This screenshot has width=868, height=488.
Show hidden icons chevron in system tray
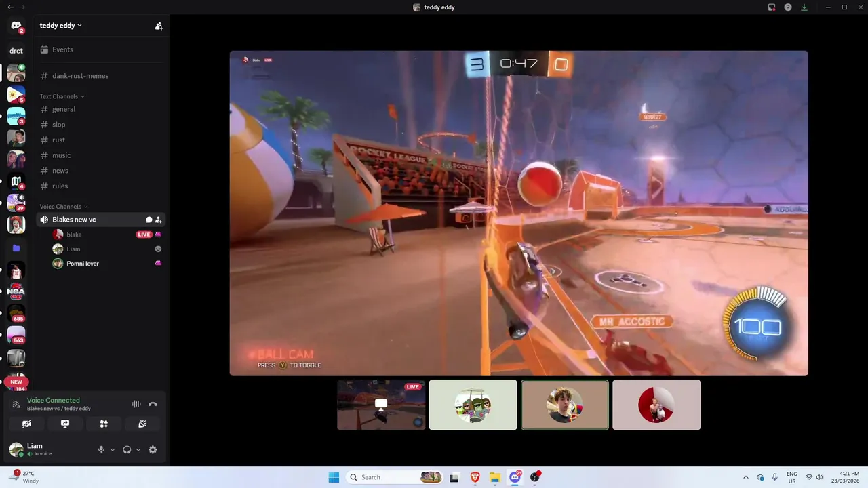pos(746,477)
